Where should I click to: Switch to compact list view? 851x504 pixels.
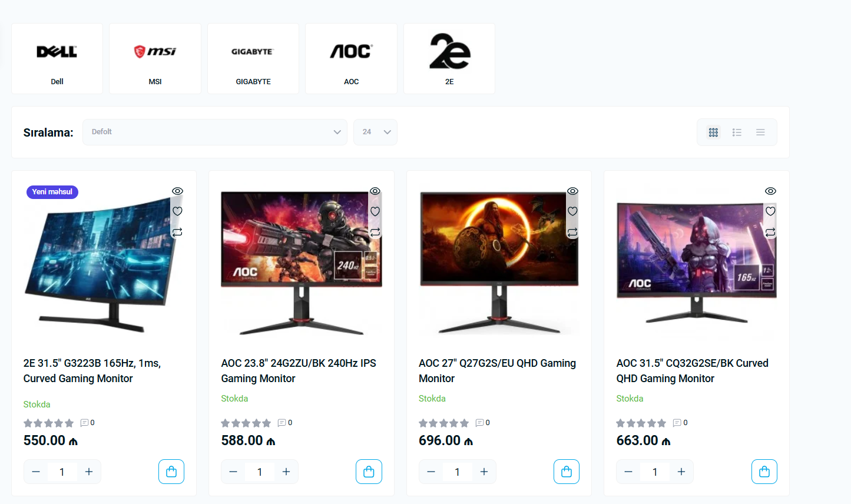760,132
